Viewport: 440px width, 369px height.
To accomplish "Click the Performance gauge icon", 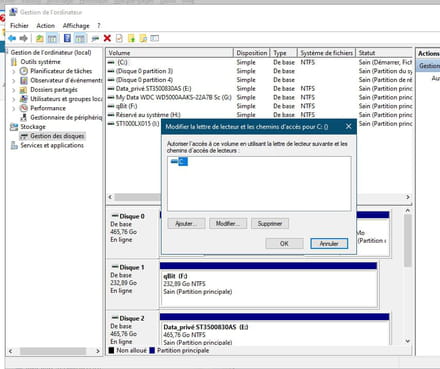I will [23, 108].
